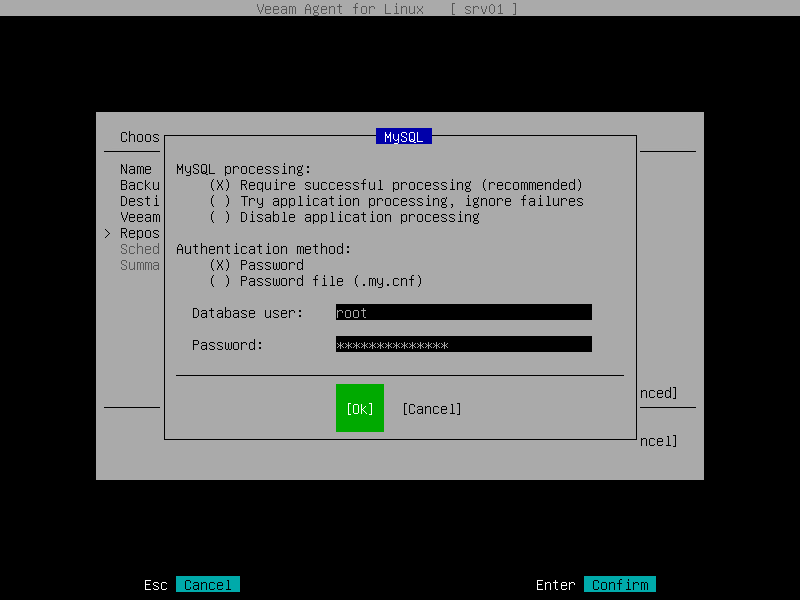Select the Summary wizard step
The width and height of the screenshot is (800, 600).
coord(140,265)
